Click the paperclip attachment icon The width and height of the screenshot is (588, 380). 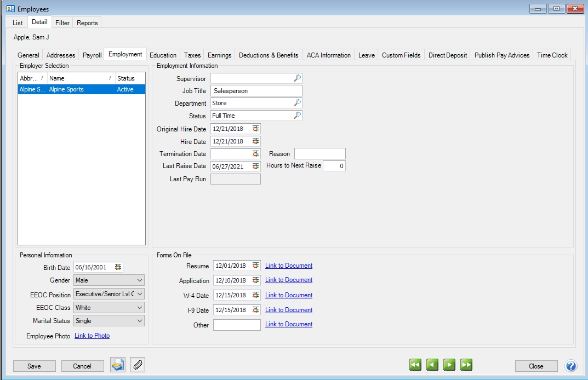click(138, 365)
